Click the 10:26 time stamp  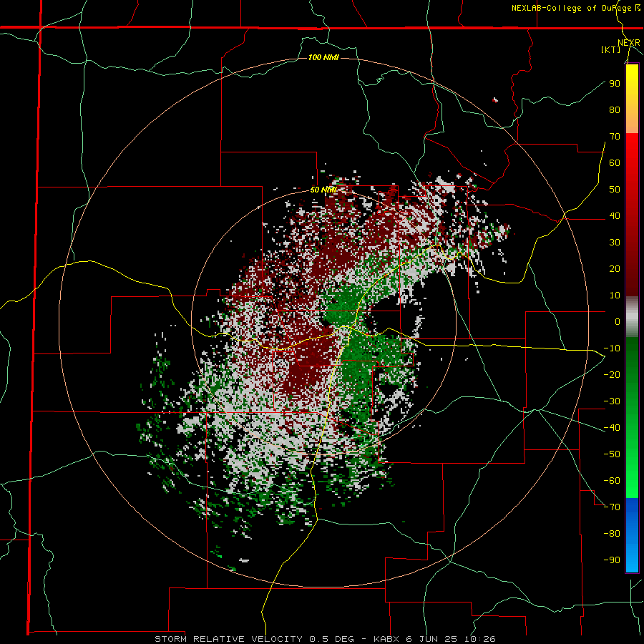tap(480, 639)
